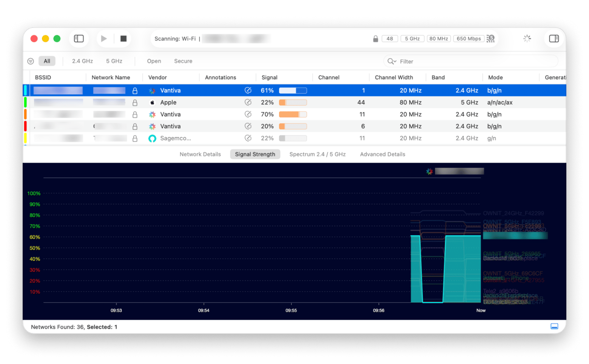Image resolution: width=589 pixels, height=364 pixels.
Task: Expand the search options magnifier dropdown
Action: click(392, 61)
